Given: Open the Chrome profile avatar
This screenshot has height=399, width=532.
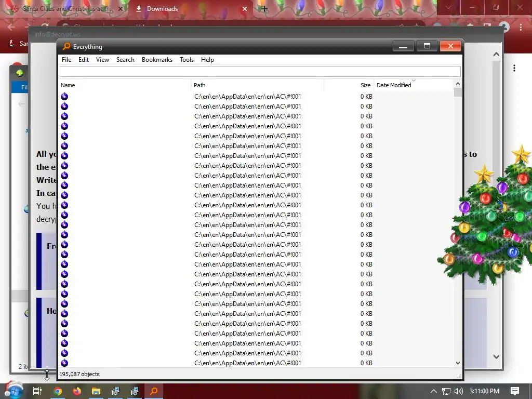Looking at the screenshot, I should pyautogui.click(x=504, y=27).
